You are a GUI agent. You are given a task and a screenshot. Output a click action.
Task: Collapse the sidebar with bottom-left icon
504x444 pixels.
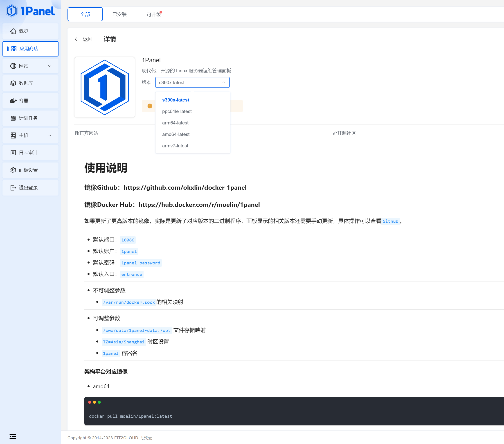tap(13, 437)
